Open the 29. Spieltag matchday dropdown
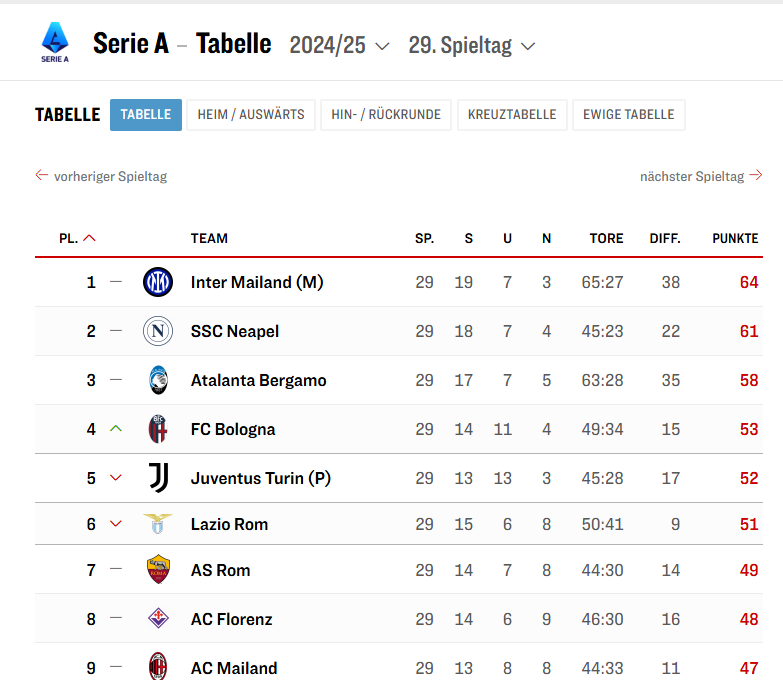Viewport: 783px width, 680px height. 471,45
